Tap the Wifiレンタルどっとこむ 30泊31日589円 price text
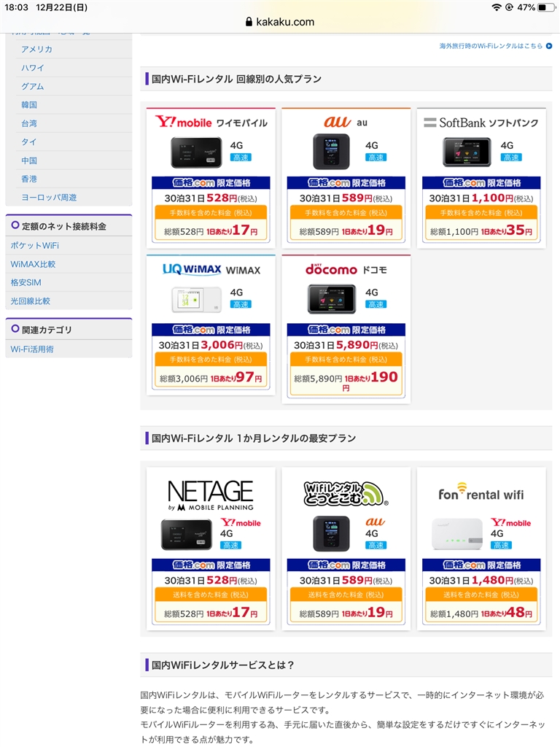Image resolution: width=560 pixels, height=747 pixels. [x=346, y=580]
